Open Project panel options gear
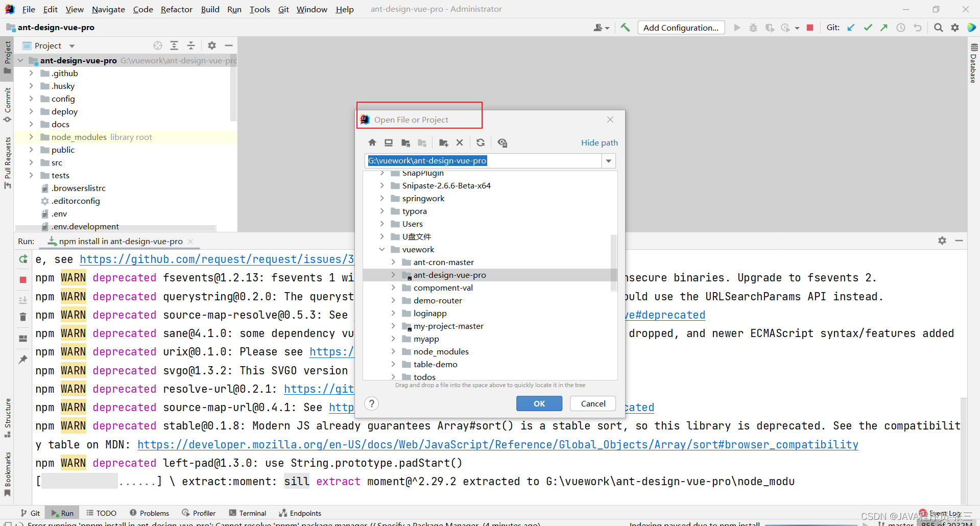This screenshot has height=526, width=980. coord(212,45)
